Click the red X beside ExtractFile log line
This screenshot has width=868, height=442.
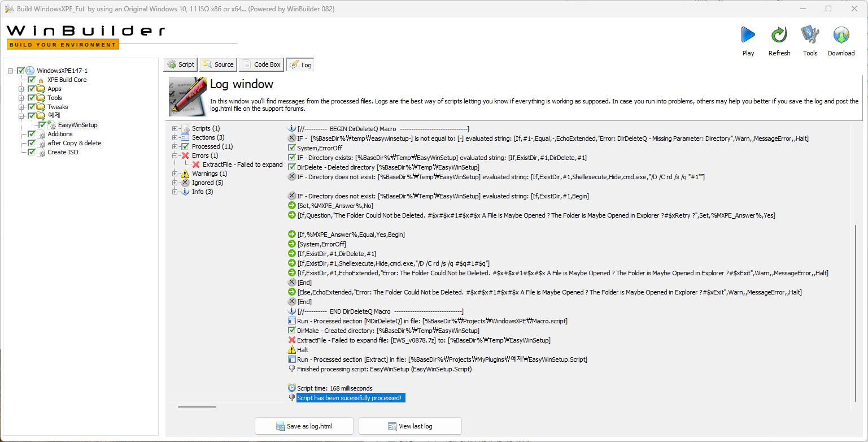[x=292, y=340]
